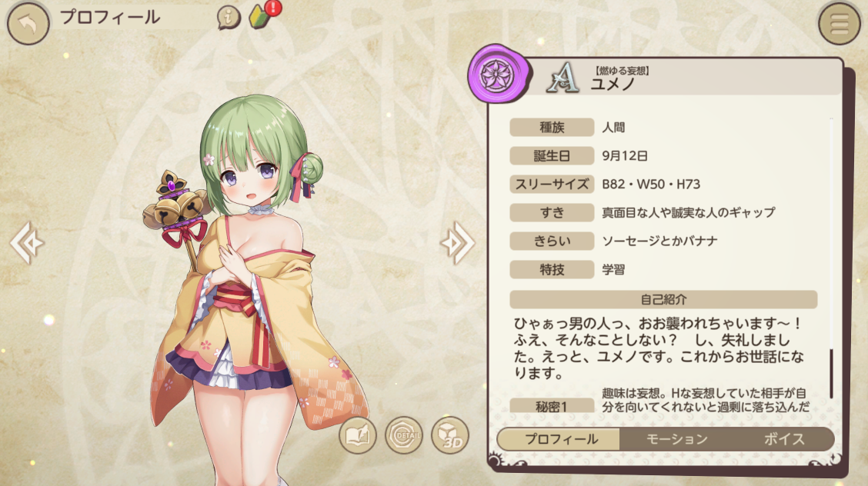Click the 秘密1 label
The height and width of the screenshot is (486, 868).
click(552, 406)
